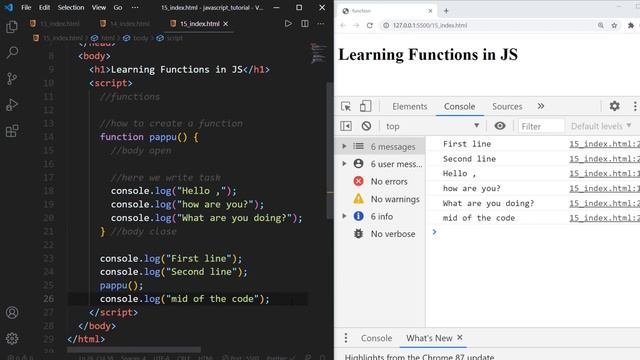The width and height of the screenshot is (640, 360).
Task: Close the What's New drawer tab
Action: 460,338
